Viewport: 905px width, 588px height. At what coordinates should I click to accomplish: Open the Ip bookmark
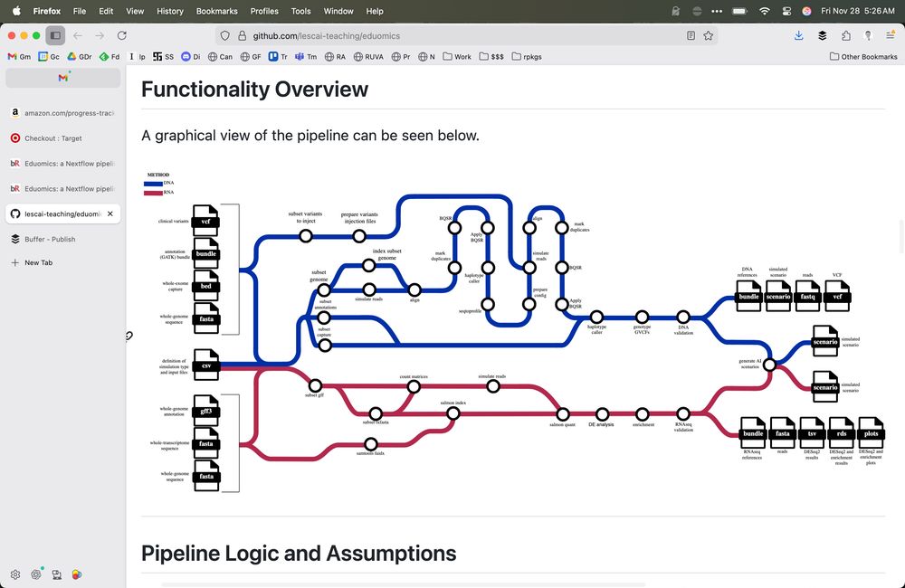tap(137, 57)
